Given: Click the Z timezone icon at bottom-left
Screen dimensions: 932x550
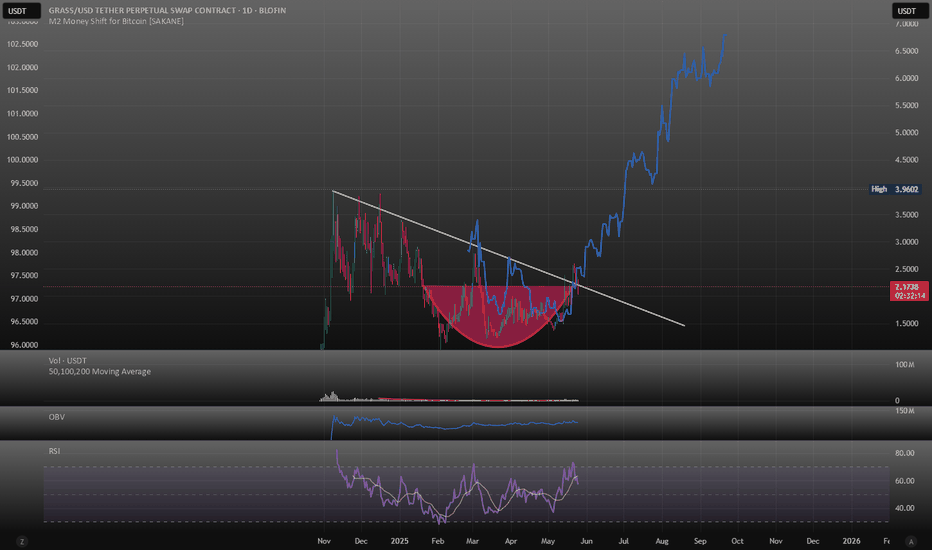Looking at the screenshot, I should point(22,541).
